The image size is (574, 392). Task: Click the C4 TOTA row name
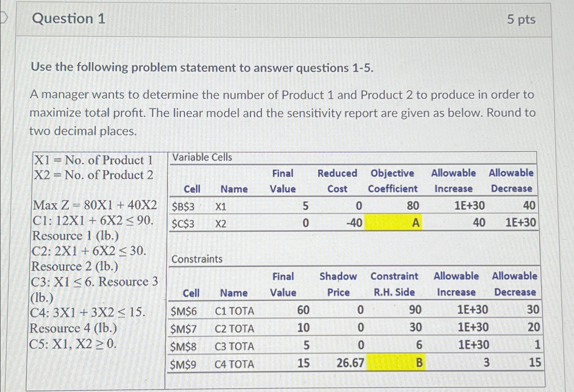(234, 365)
